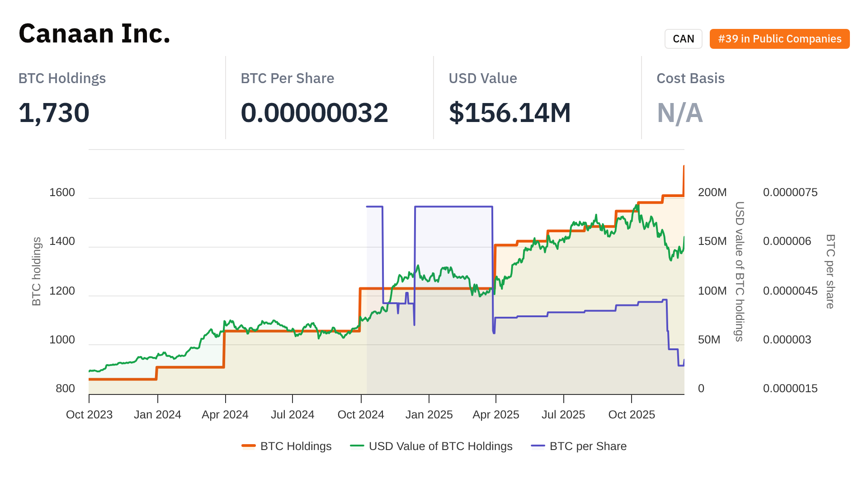Click the orange BTC Holdings legend swatch
Viewport: 868px width, 488px height.
click(x=249, y=446)
